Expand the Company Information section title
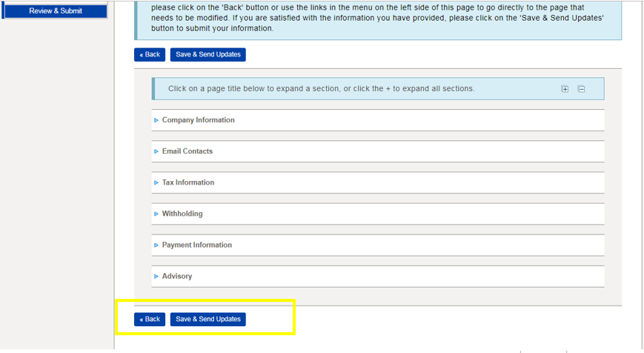This screenshot has width=644, height=353. 199,120
